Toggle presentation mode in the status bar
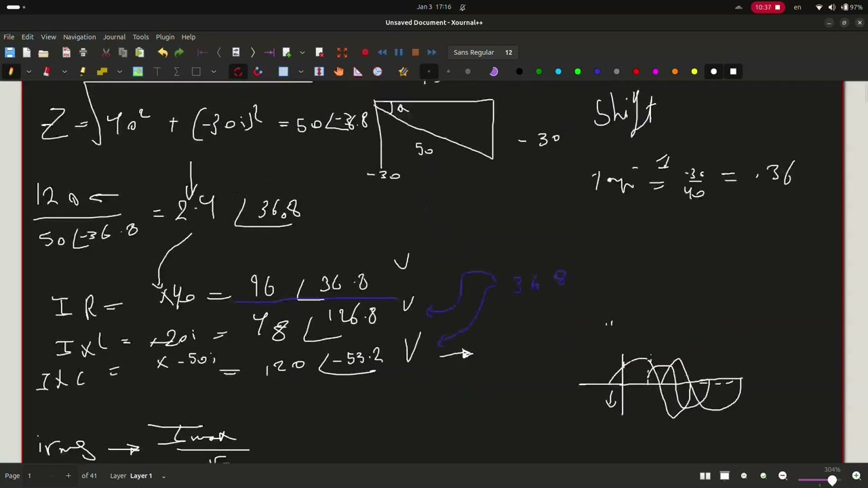This screenshot has width=868, height=488. [724, 476]
